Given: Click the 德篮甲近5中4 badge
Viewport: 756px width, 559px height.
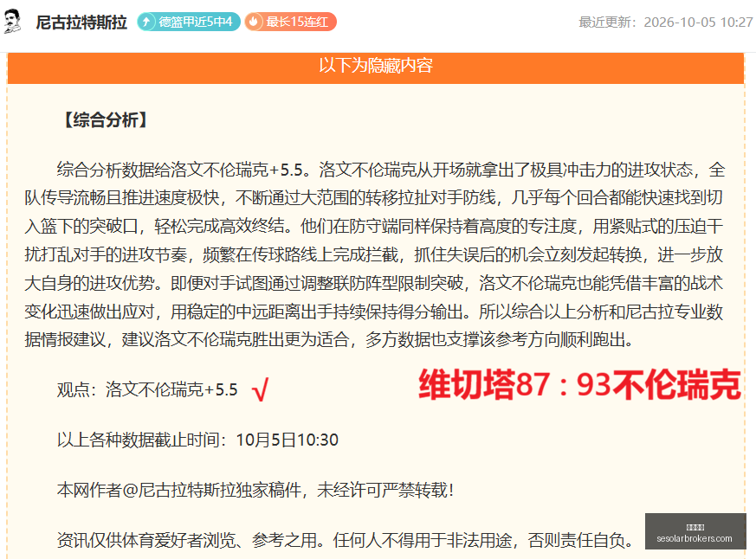Looking at the screenshot, I should 189,22.
